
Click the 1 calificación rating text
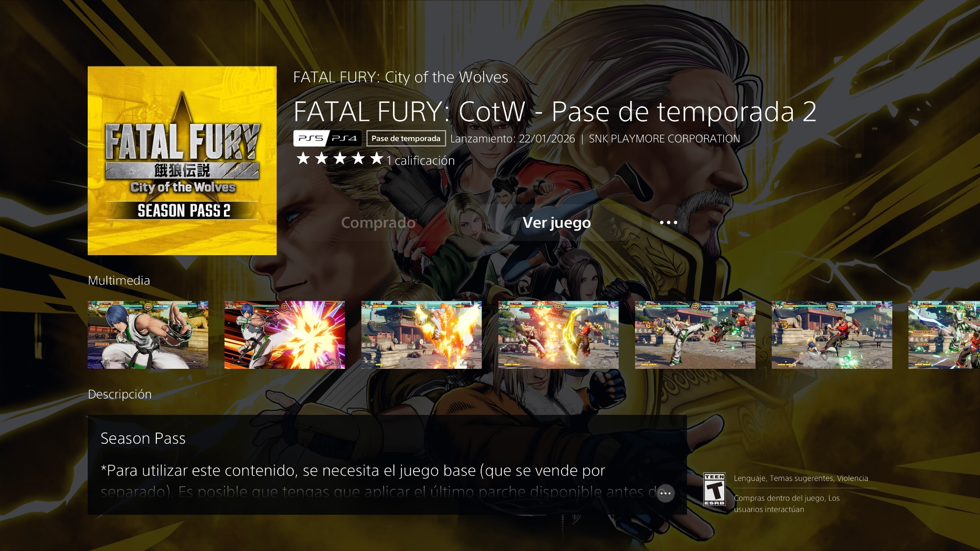click(420, 161)
